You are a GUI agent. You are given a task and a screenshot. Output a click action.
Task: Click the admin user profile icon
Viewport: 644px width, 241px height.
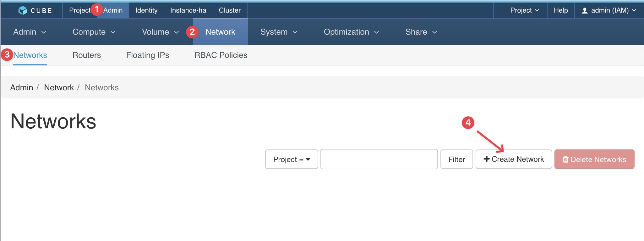pyautogui.click(x=585, y=11)
